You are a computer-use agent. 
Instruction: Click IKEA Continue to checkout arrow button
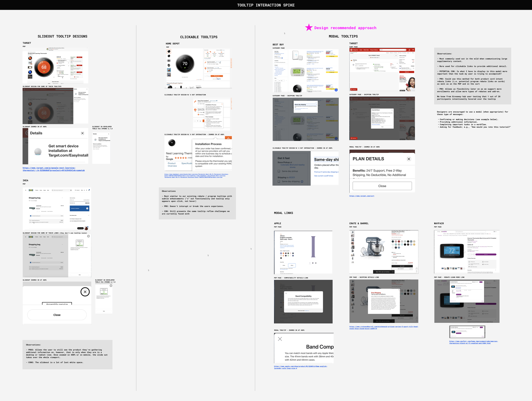click(87, 208)
